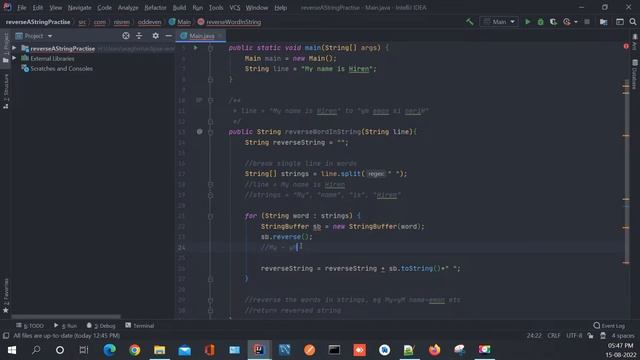Click the taskbar search magnifier
This screenshot has height=360, width=640.
tap(36, 350)
